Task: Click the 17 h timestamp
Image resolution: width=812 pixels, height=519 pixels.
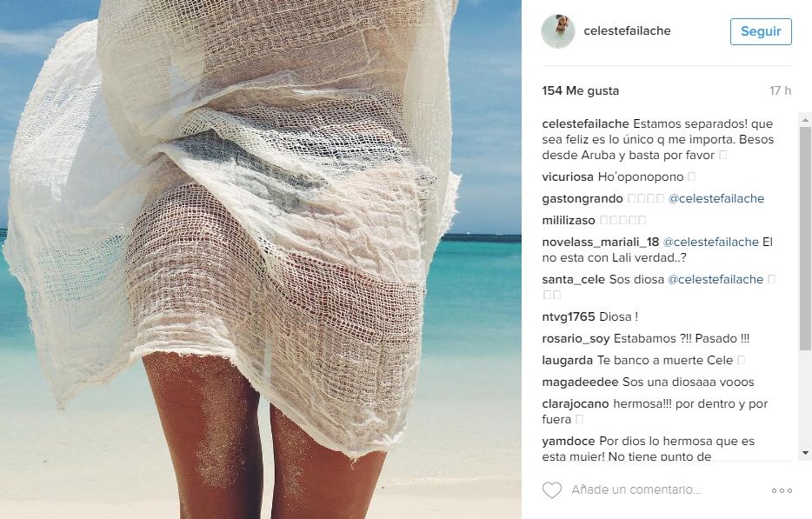Action: point(781,90)
